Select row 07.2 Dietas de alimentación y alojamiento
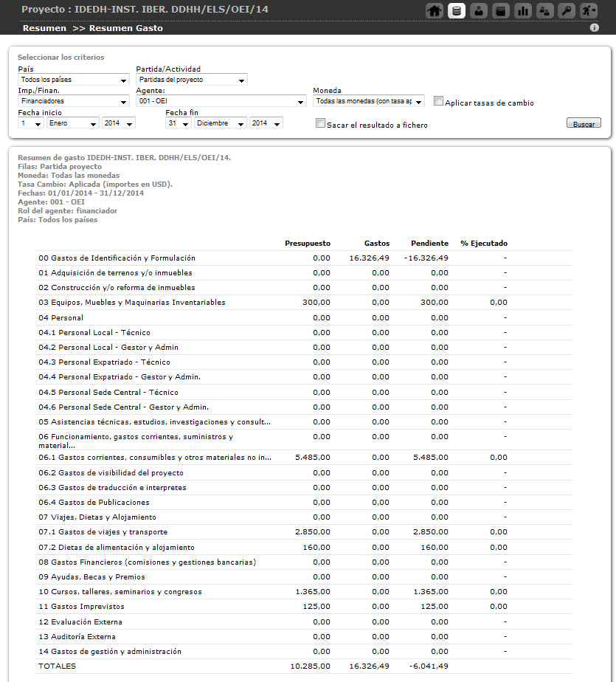Viewport: 616px width, 682px height. 304,547
